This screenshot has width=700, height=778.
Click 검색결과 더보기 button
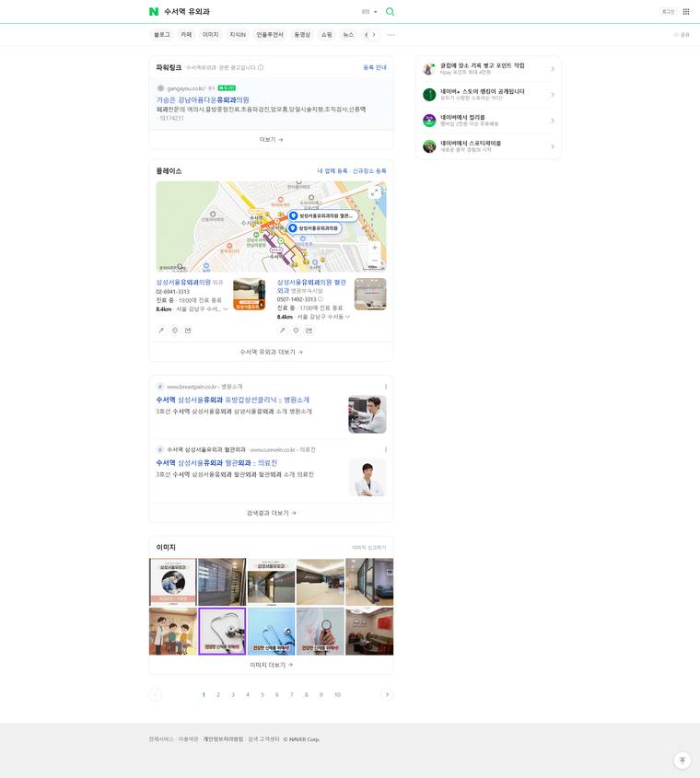(271, 513)
